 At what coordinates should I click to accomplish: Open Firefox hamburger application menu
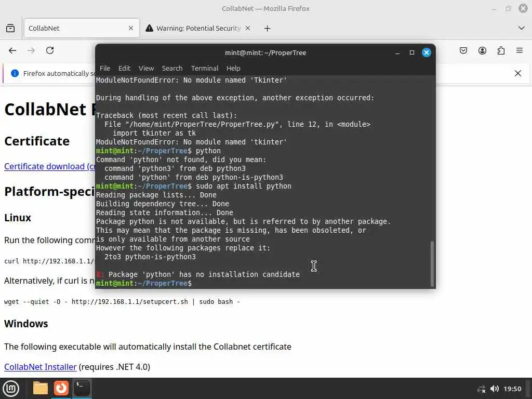coord(520,50)
